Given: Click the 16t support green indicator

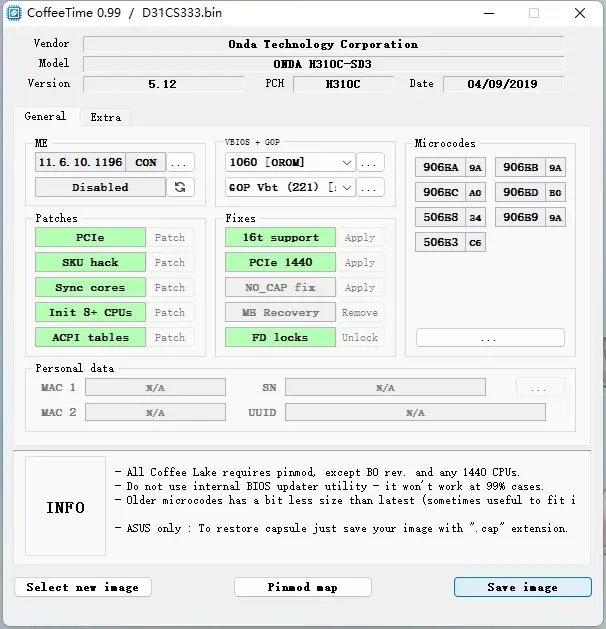Looking at the screenshot, I should (280, 237).
